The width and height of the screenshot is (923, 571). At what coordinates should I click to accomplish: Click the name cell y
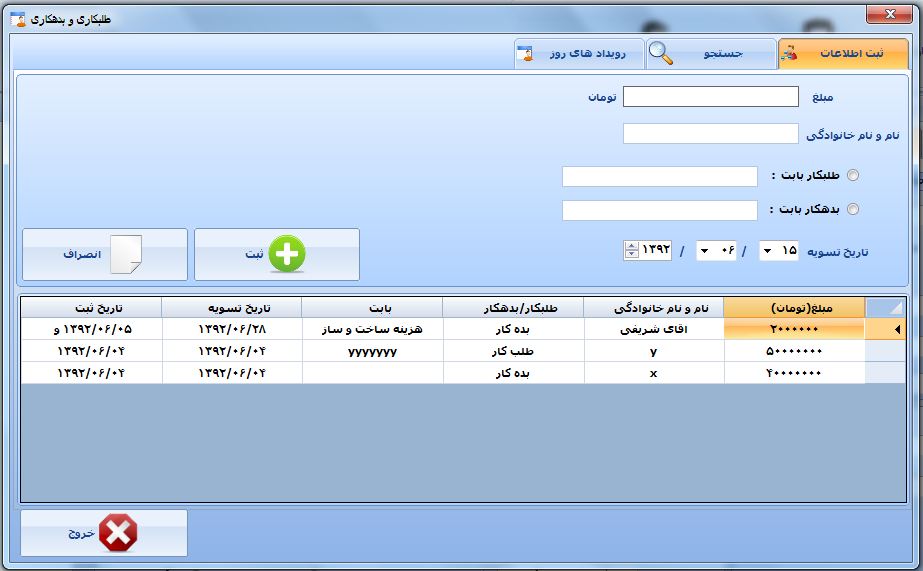point(654,351)
